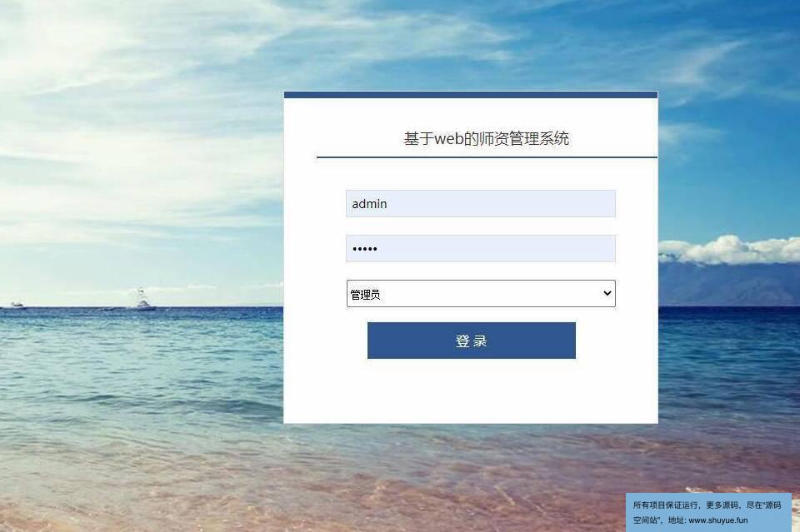
Task: Focus the password field with dots
Action: (x=481, y=249)
